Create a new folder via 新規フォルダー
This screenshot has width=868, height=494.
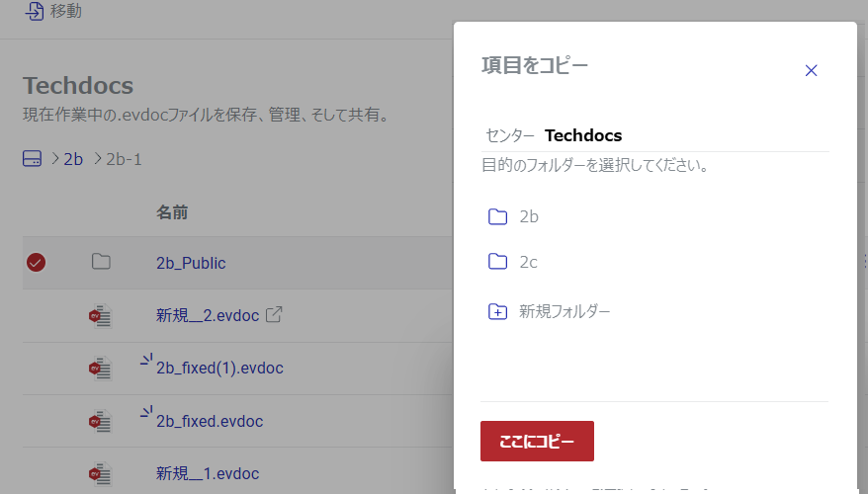564,311
